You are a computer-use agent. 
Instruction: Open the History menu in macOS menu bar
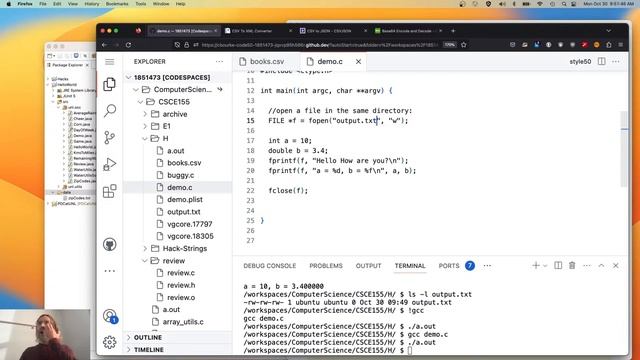coord(91,4)
